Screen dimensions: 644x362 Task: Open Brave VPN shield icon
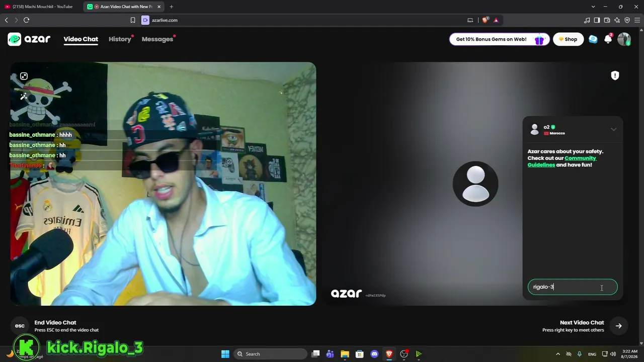click(627, 20)
